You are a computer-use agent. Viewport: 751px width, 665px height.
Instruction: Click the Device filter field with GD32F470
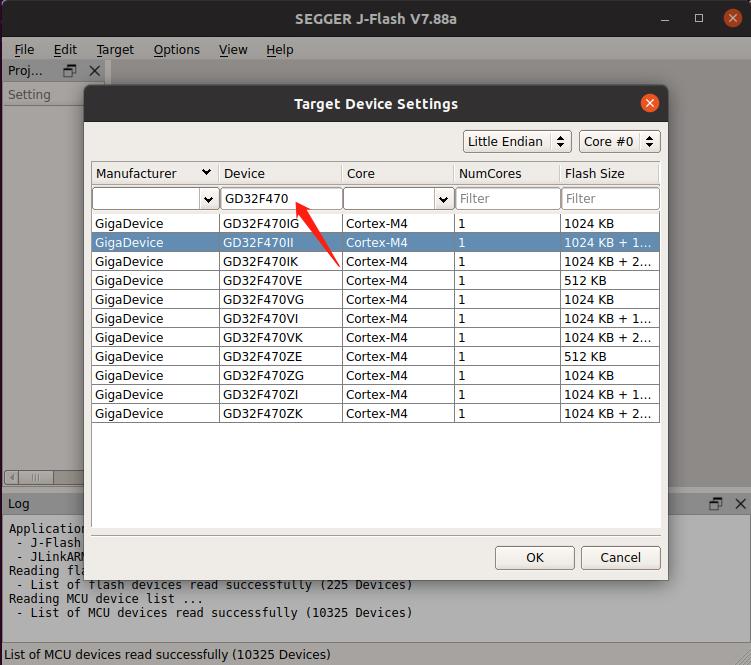point(281,199)
